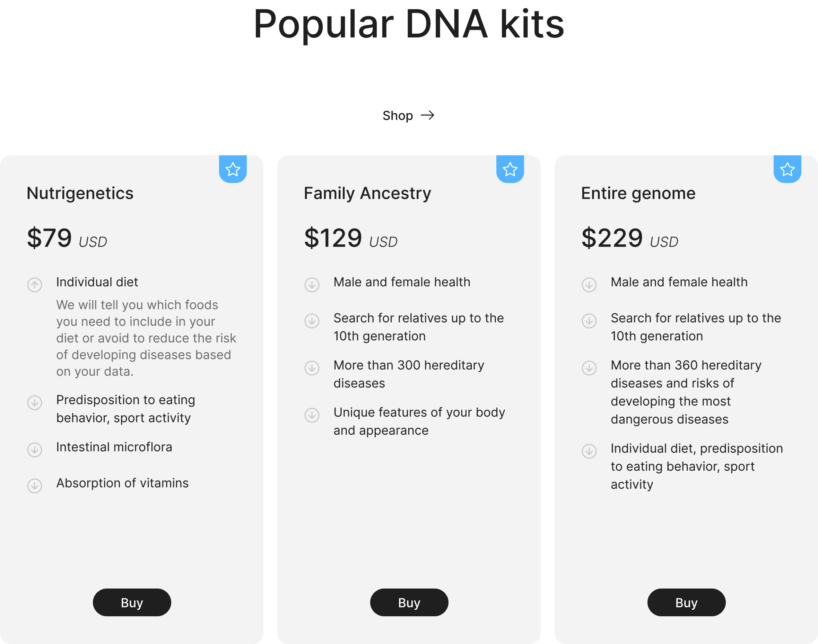Collapse the Individual diet description

coord(35,284)
